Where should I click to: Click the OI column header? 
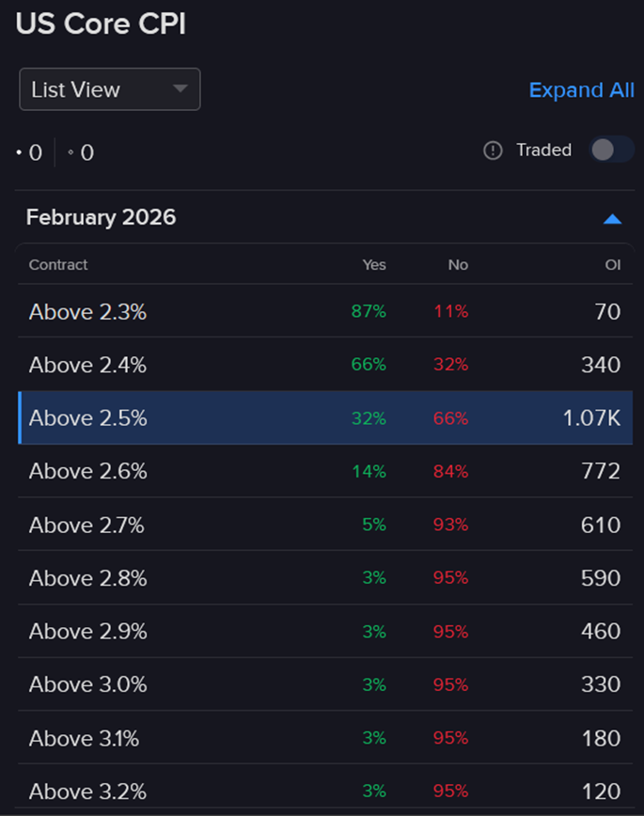click(613, 265)
